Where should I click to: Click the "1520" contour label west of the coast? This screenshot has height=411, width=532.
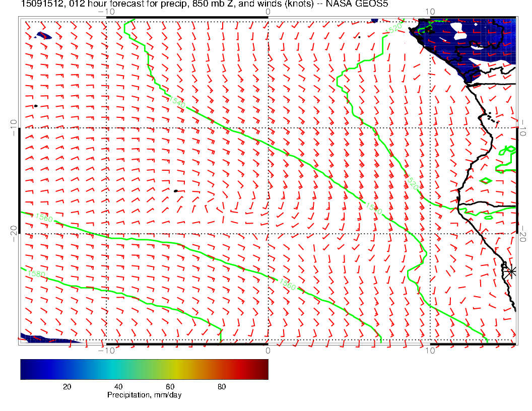pyautogui.click(x=412, y=183)
